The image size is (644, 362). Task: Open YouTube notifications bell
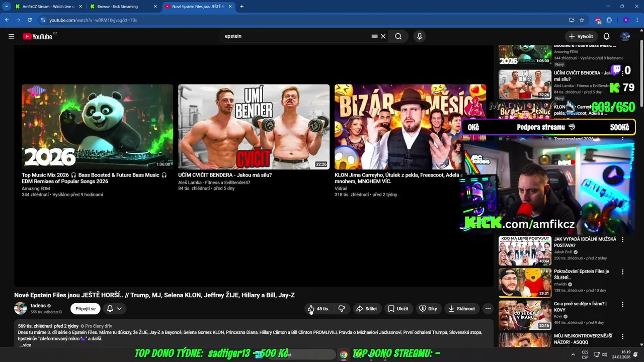(607, 36)
